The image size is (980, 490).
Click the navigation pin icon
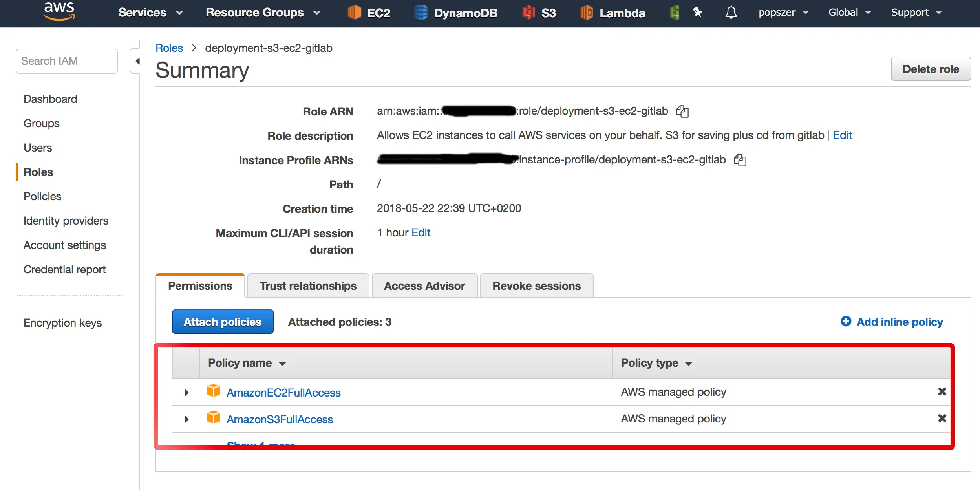click(x=697, y=13)
